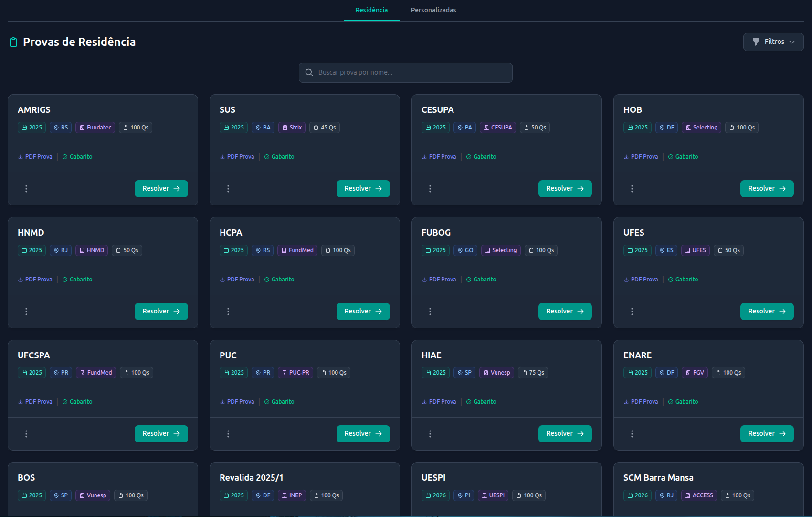
Task: Click the kebab menu on ENARE card
Action: 632,434
